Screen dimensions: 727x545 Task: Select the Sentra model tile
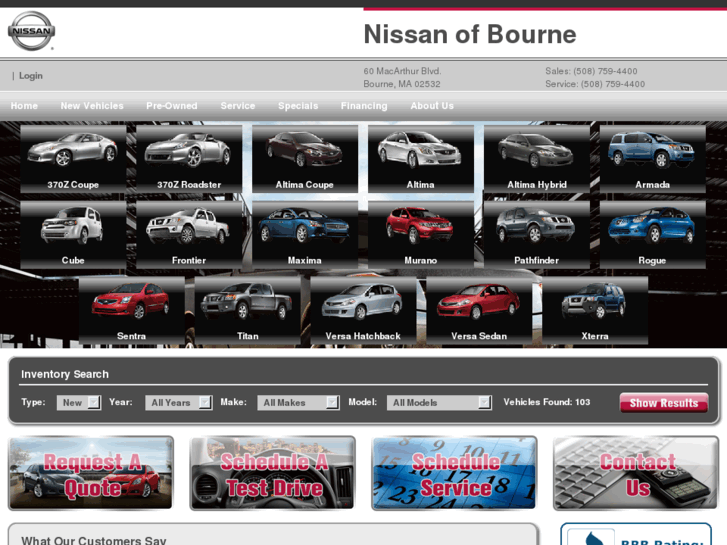tap(132, 310)
